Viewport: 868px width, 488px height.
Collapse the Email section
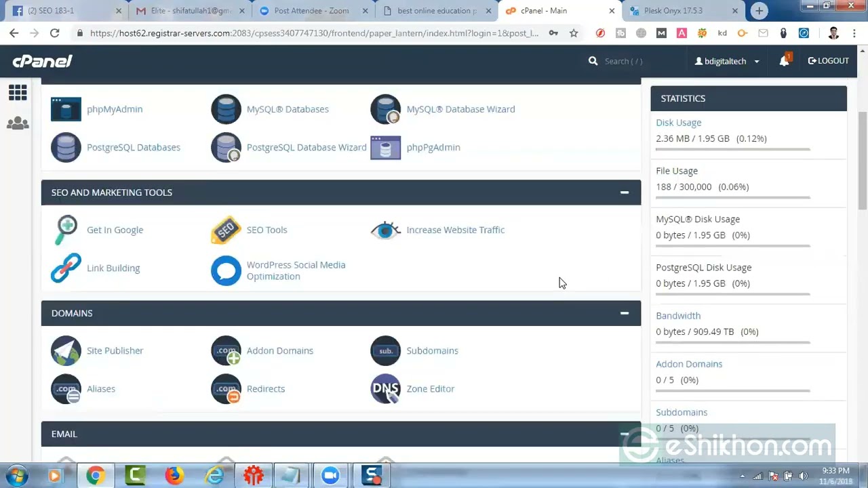tap(625, 434)
